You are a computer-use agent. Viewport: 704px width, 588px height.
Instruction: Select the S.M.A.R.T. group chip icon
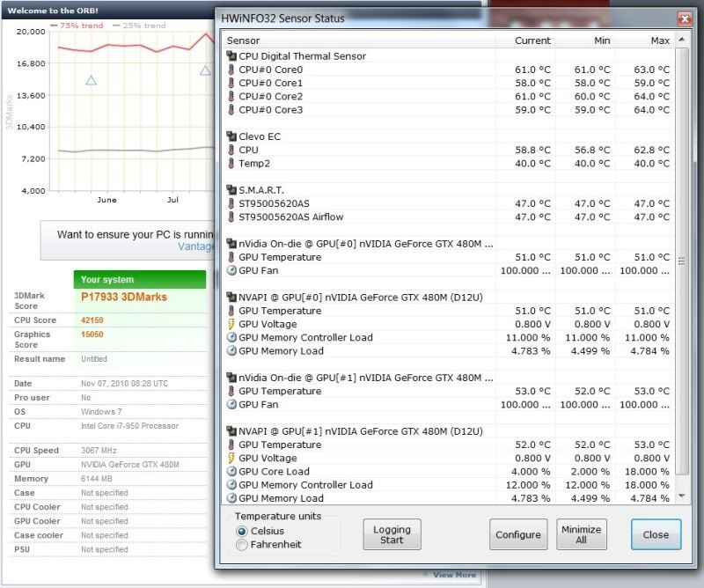(231, 190)
